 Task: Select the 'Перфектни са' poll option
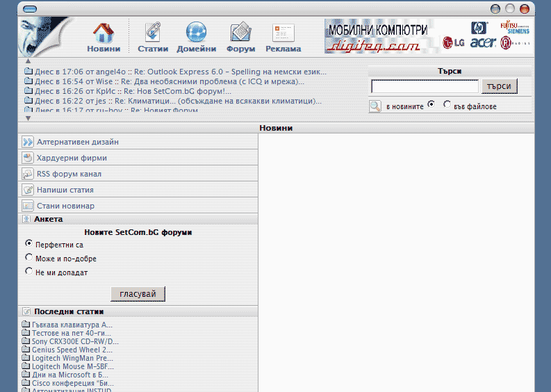(28, 244)
